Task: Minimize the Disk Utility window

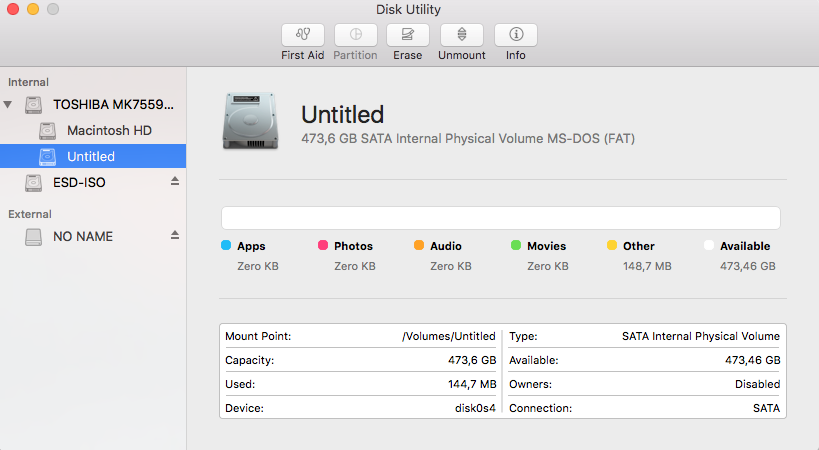Action: pyautogui.click(x=33, y=9)
